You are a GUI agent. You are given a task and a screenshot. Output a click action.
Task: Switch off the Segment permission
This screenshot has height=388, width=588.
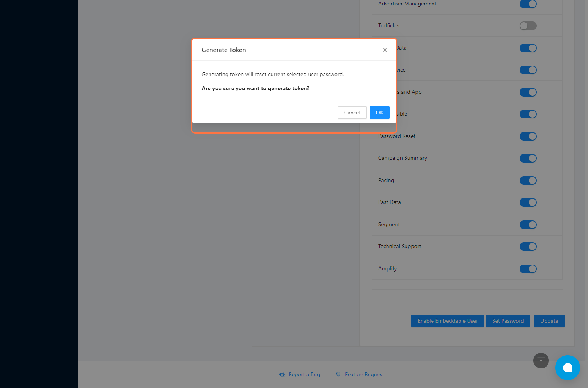[x=528, y=225]
